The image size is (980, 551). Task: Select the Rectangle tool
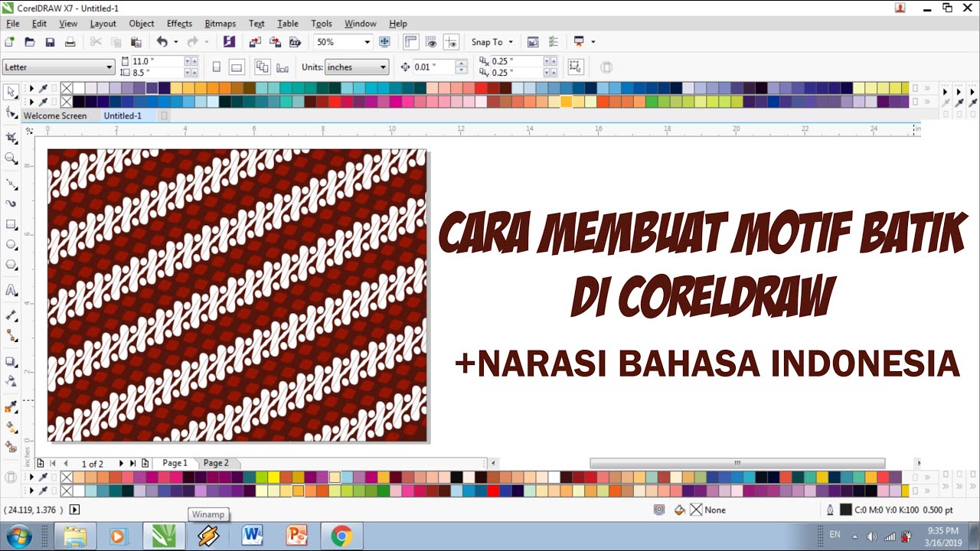[11, 225]
